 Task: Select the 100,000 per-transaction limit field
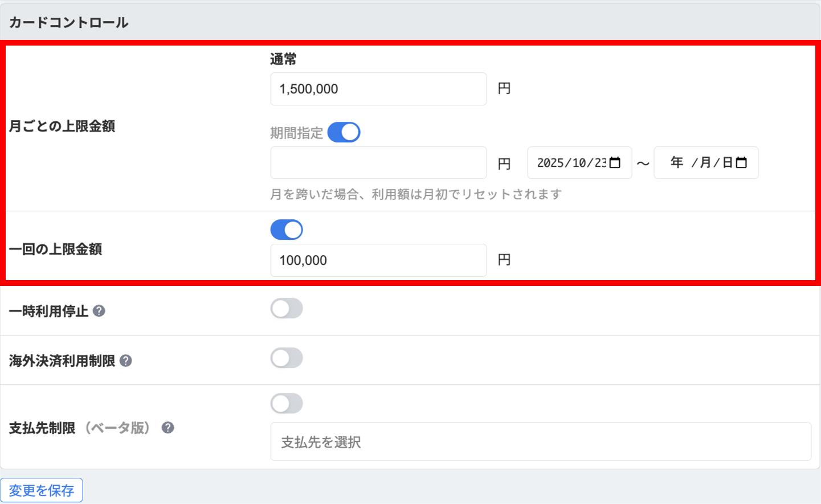point(378,260)
